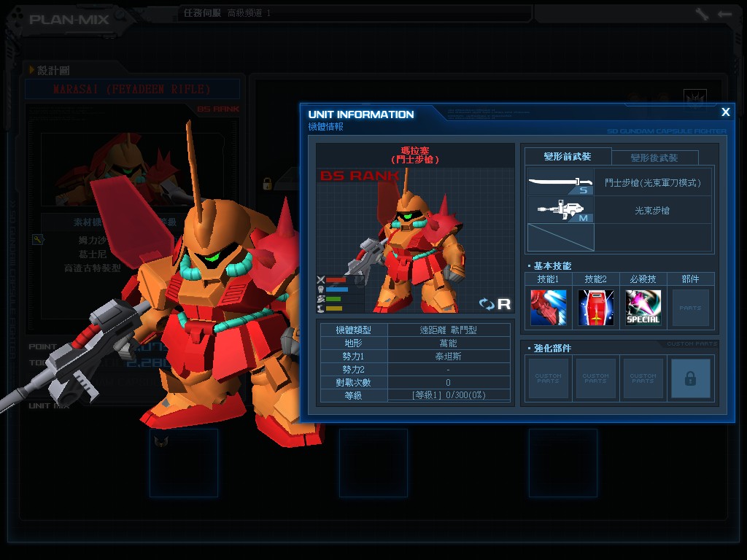Click the BS RANK label in dialog
Viewport: 747px width, 560px height.
click(360, 176)
